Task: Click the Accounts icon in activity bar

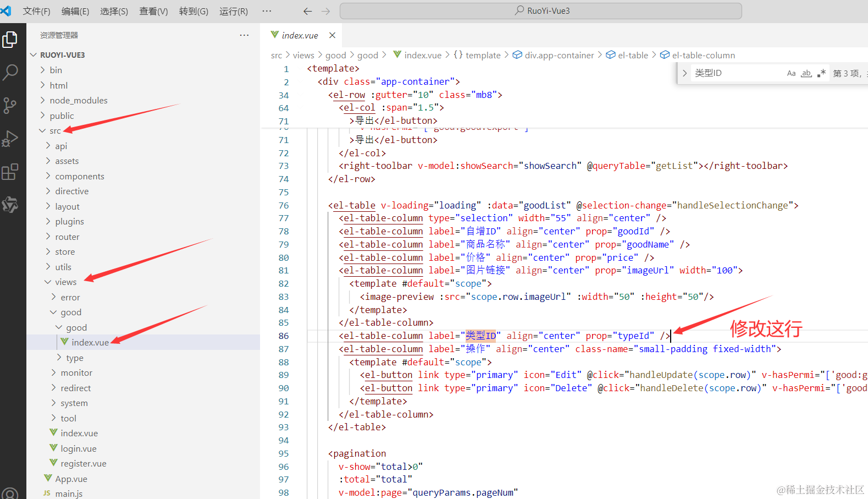Action: [x=10, y=492]
